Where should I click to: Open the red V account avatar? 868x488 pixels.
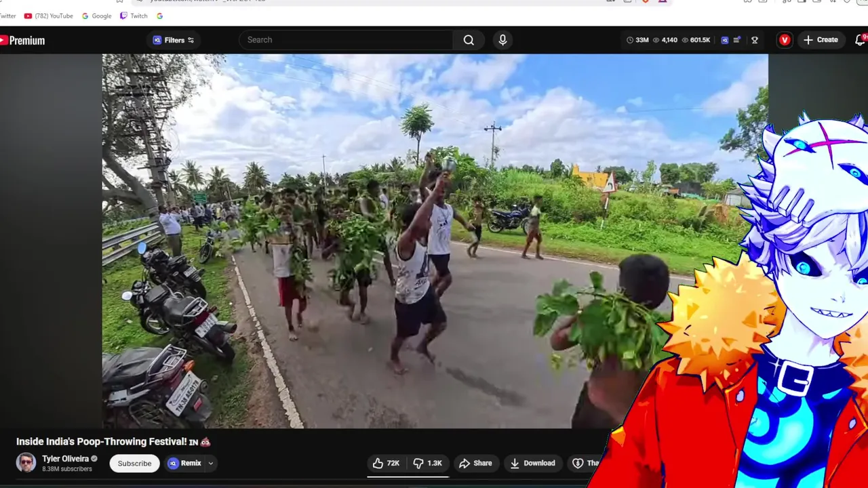coord(785,40)
